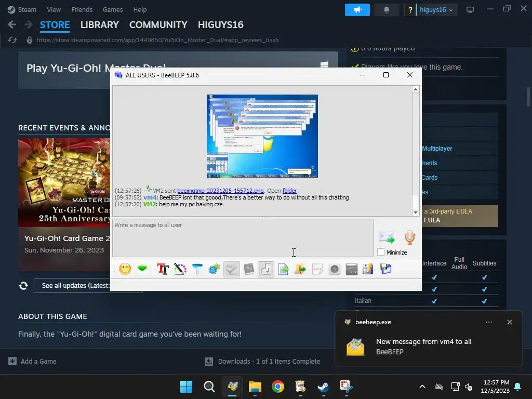The image size is (532, 399).
Task: Switch to the LIBRARY tab
Action: pos(99,25)
